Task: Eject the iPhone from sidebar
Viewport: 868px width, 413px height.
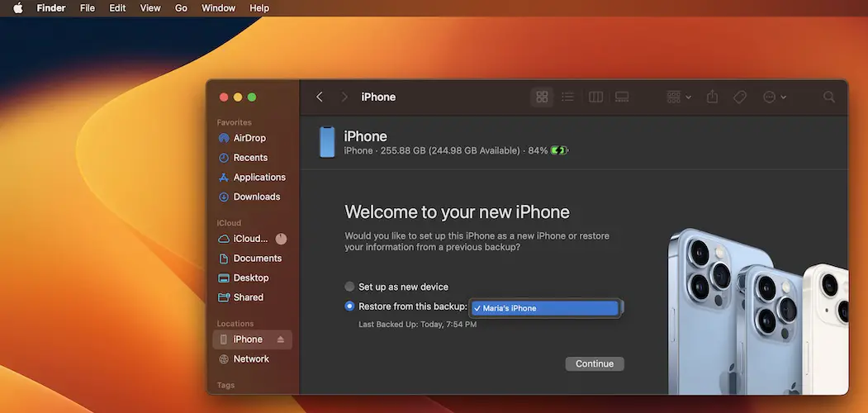Action: pyautogui.click(x=280, y=339)
